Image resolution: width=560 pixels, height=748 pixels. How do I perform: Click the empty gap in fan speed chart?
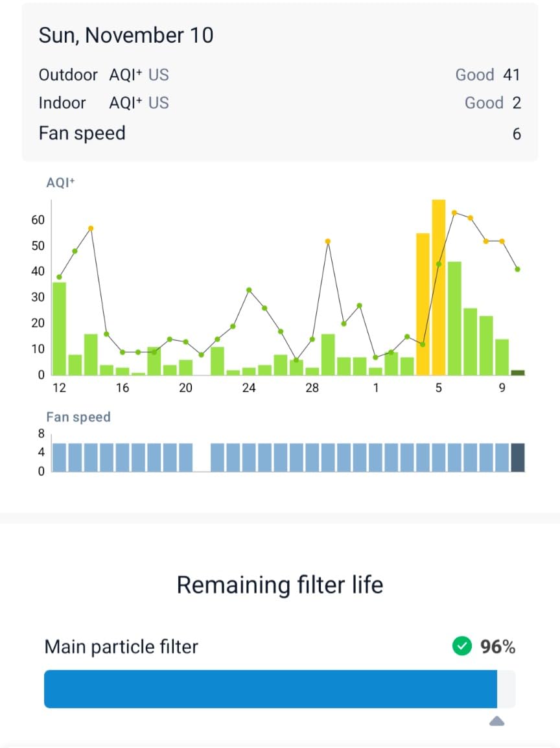202,457
